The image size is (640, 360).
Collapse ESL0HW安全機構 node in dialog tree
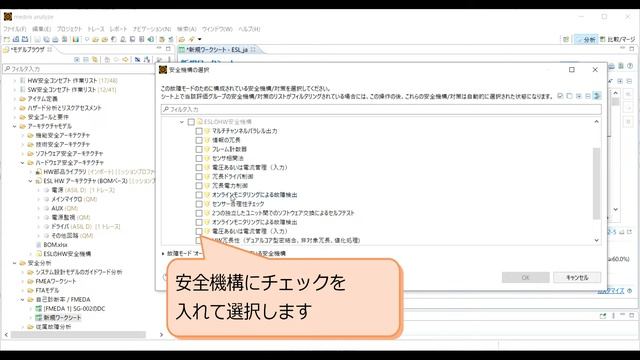pos(182,122)
